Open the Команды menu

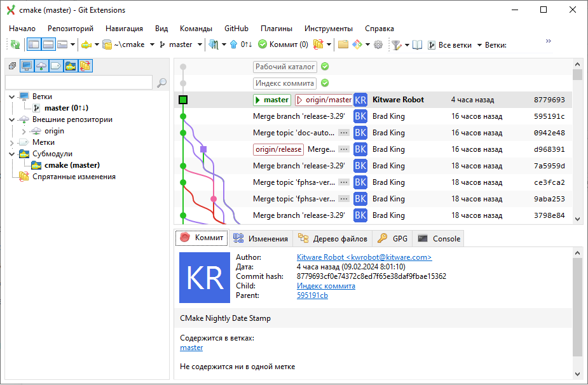pyautogui.click(x=196, y=29)
